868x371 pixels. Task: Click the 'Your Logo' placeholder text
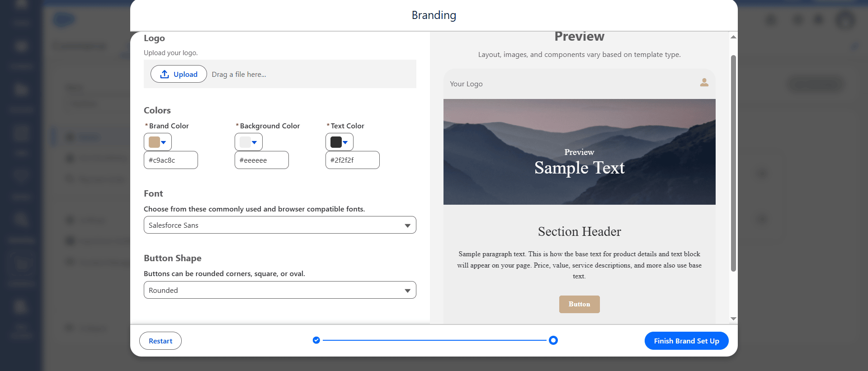click(466, 84)
